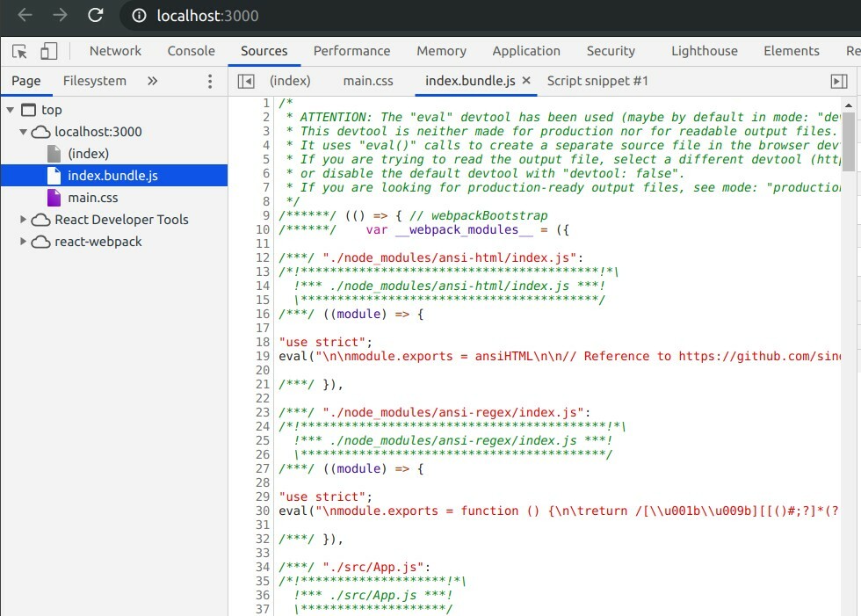The image size is (861, 616).
Task: View site information icon in address bar
Action: (139, 15)
